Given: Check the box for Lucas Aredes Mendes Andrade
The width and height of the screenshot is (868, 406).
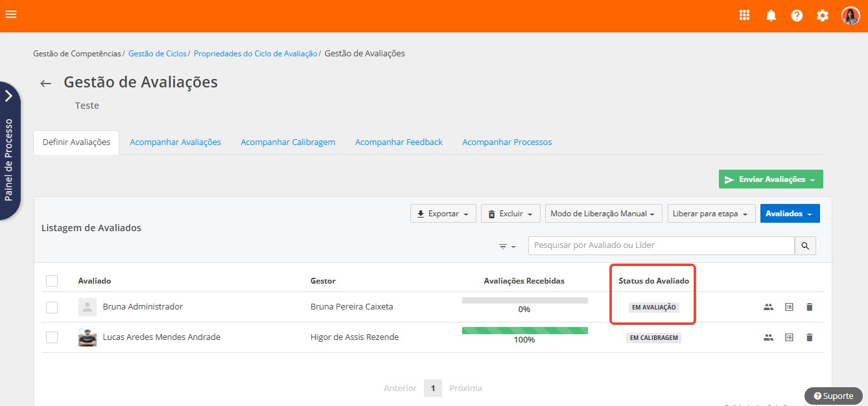Looking at the screenshot, I should (x=52, y=337).
